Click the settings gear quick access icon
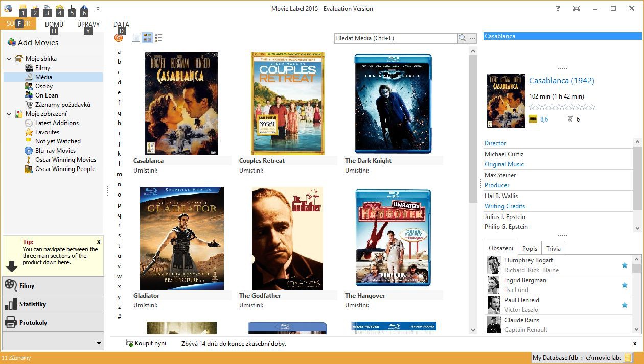The width and height of the screenshot is (644, 364). click(x=60, y=9)
